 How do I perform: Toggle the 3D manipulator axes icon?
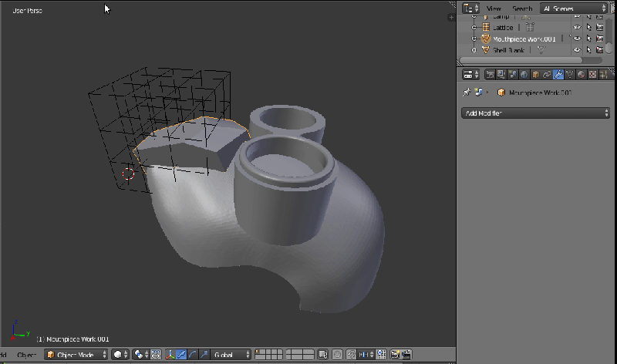click(170, 355)
